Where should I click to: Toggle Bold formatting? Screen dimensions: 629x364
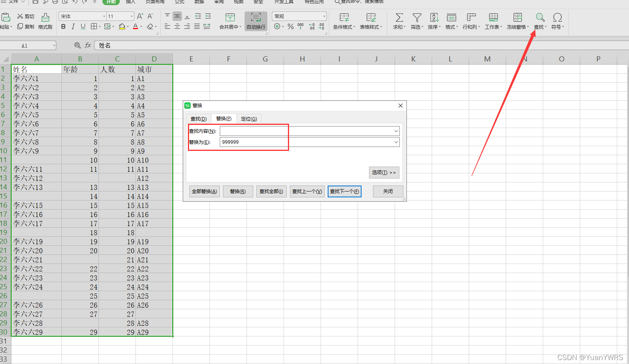pyautogui.click(x=63, y=26)
